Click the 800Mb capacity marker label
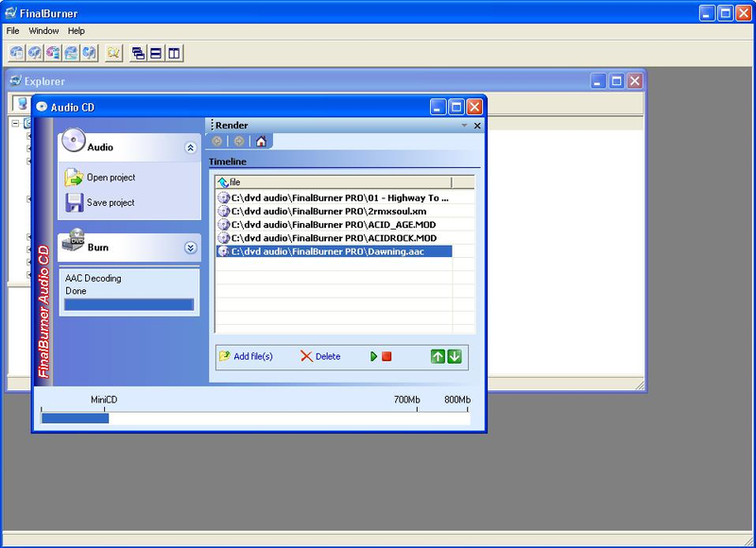 pyautogui.click(x=457, y=400)
